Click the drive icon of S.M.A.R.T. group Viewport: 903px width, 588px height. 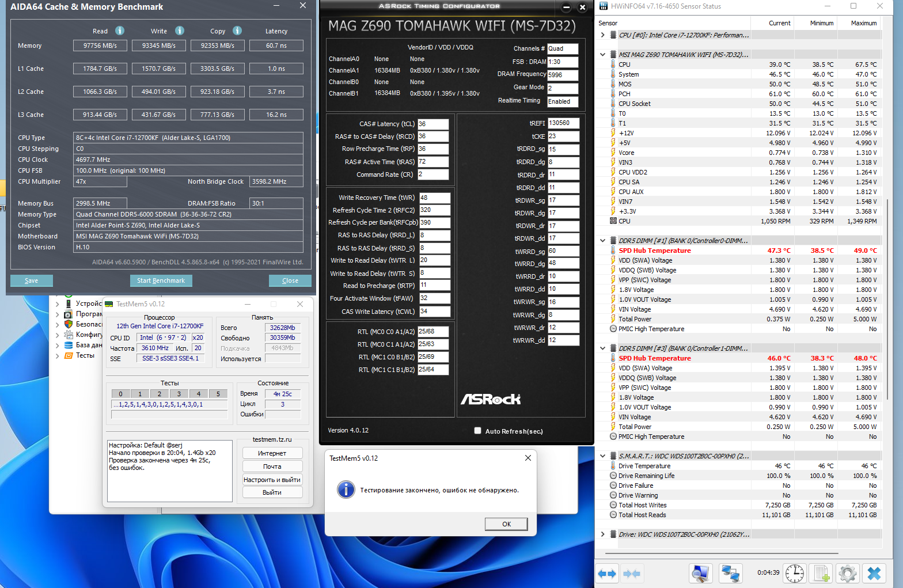pyautogui.click(x=613, y=456)
